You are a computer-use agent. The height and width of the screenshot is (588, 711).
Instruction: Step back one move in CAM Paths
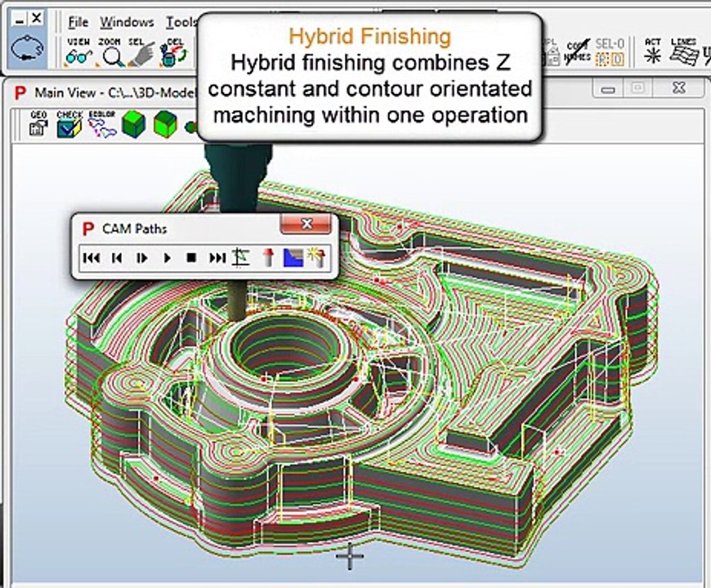117,258
